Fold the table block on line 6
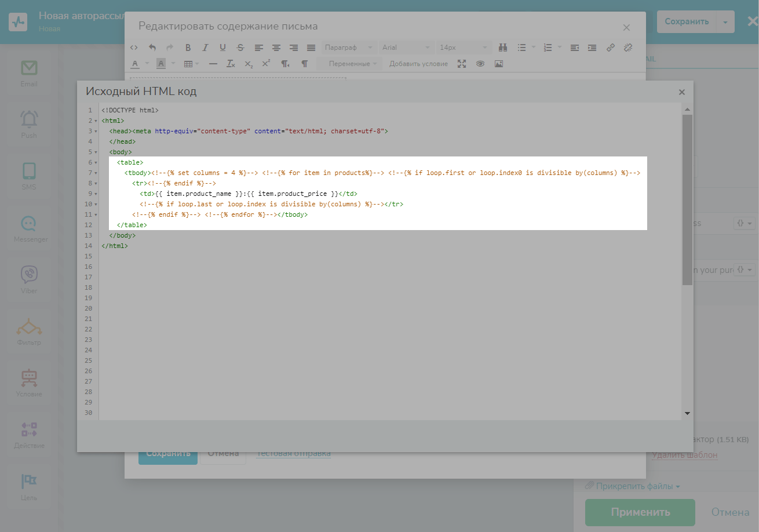 tap(95, 163)
